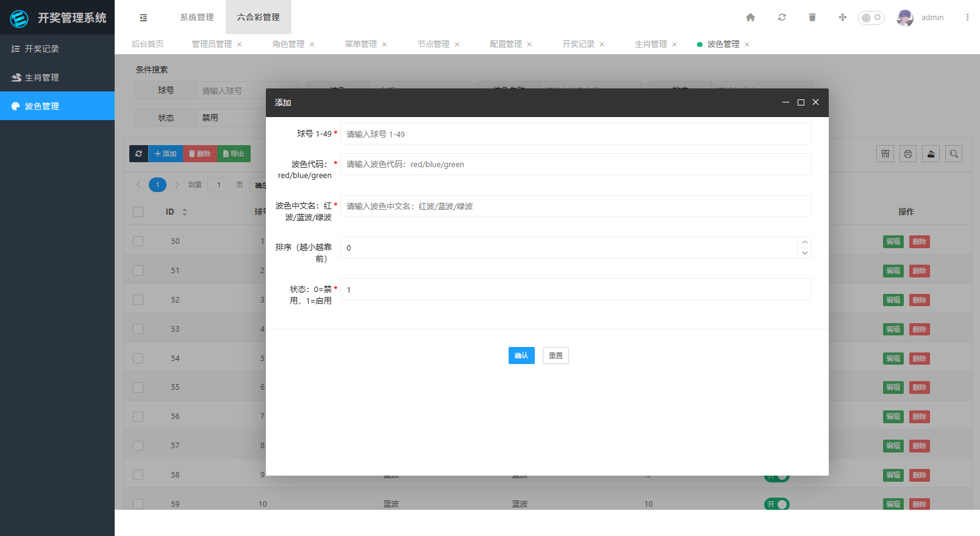Select 波色管理 in the sidebar

pyautogui.click(x=57, y=106)
